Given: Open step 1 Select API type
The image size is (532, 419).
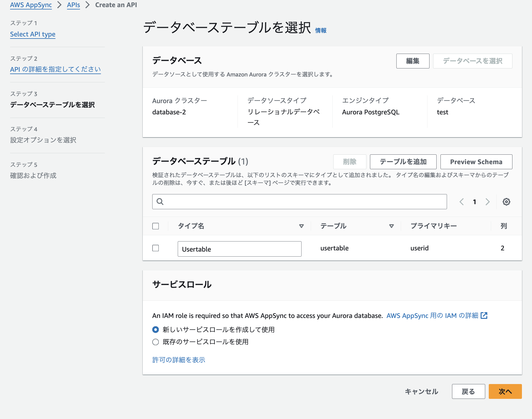Looking at the screenshot, I should (33, 34).
